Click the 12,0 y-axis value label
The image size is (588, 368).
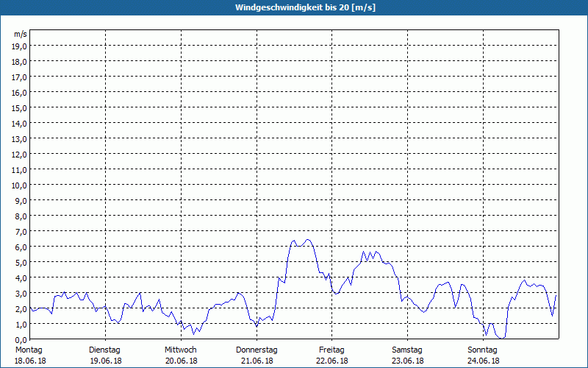[x=20, y=155]
